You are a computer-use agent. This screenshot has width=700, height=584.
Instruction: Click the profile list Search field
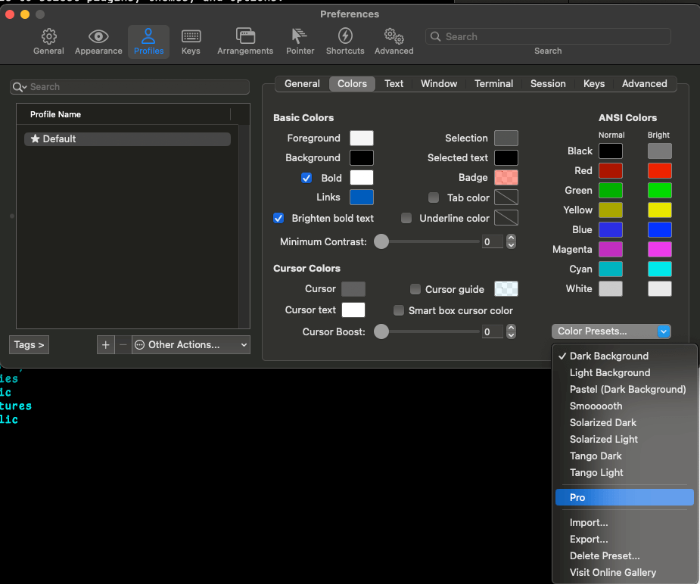[x=130, y=87]
